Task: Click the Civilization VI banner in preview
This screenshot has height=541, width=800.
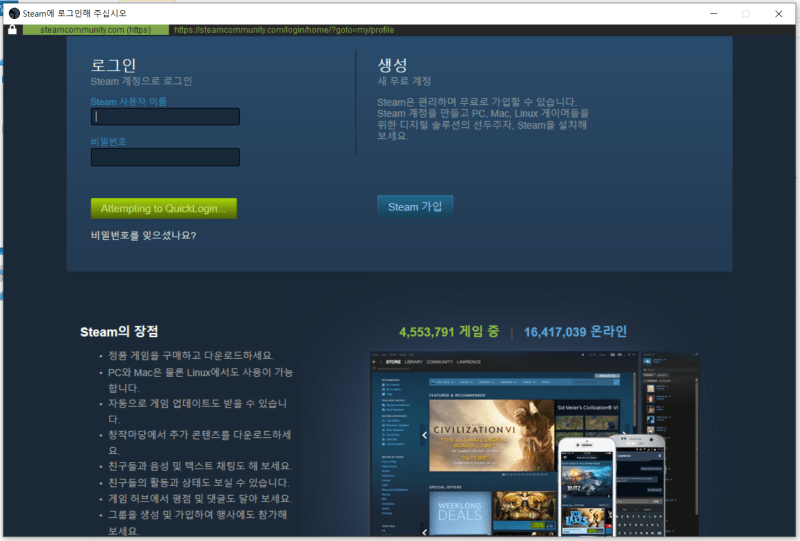Action: [491, 435]
